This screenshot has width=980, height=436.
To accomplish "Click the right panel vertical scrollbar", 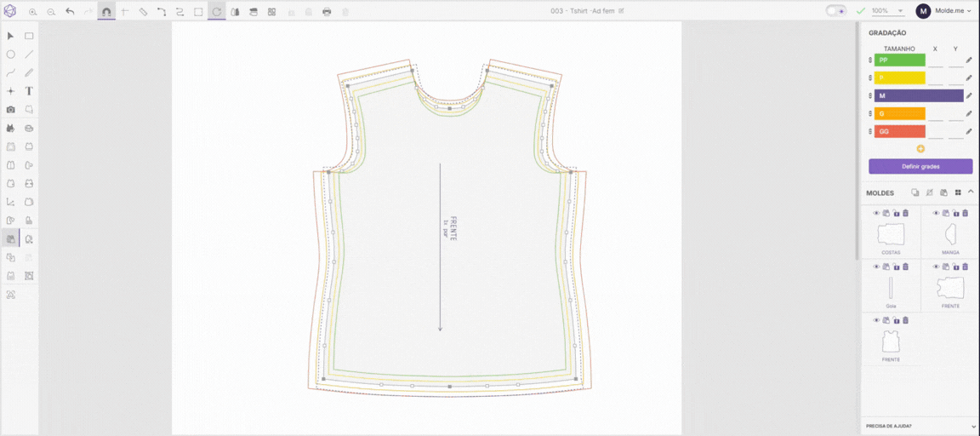I will pyautogui.click(x=857, y=141).
